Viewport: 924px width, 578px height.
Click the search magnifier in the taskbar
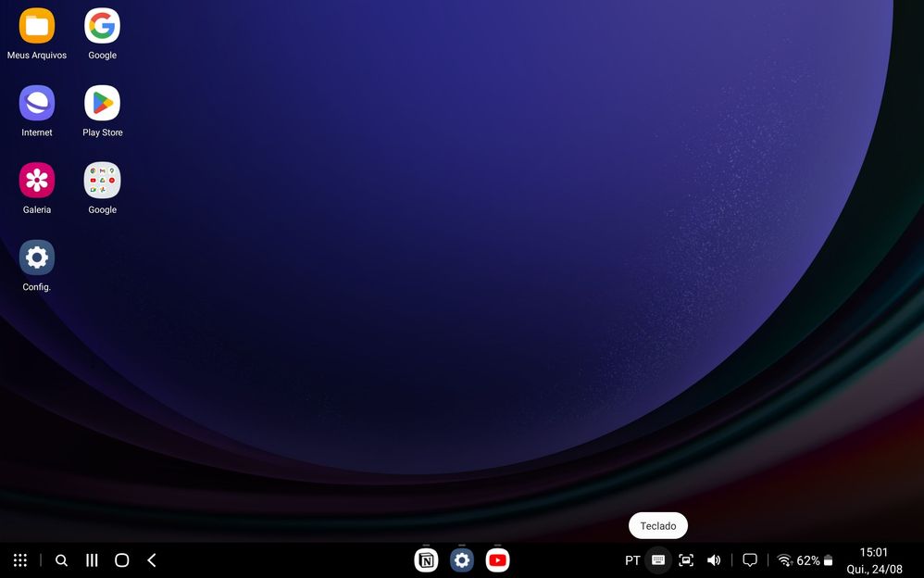point(61,560)
